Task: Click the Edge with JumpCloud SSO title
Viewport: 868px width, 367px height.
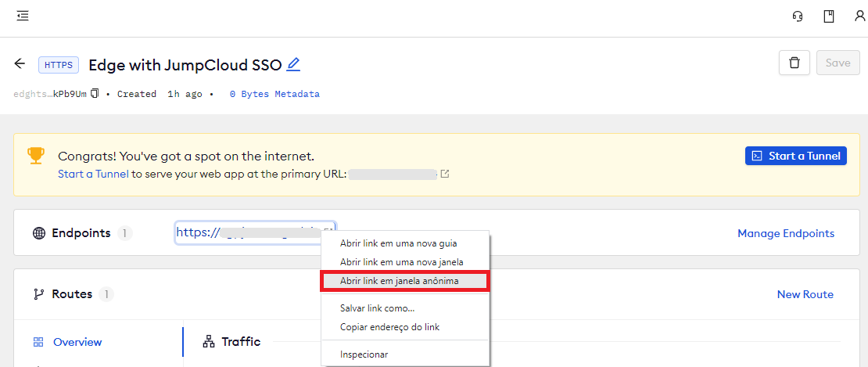Action: [185, 65]
